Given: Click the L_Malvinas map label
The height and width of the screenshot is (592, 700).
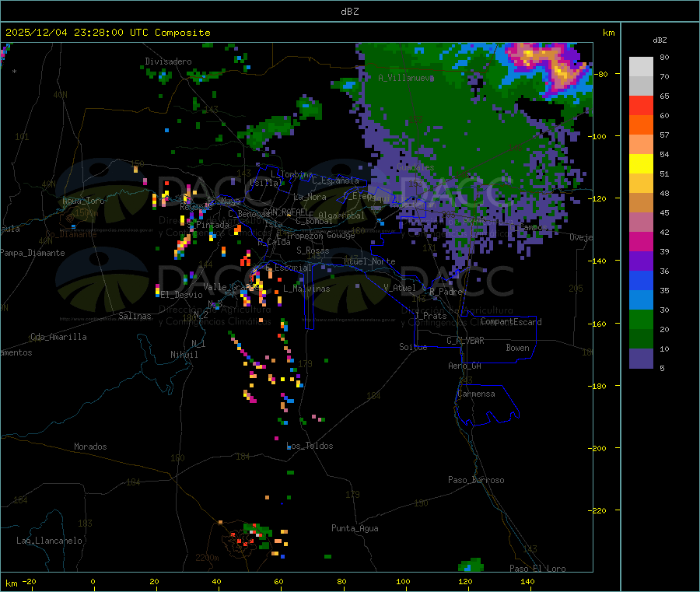Looking at the screenshot, I should (306, 289).
